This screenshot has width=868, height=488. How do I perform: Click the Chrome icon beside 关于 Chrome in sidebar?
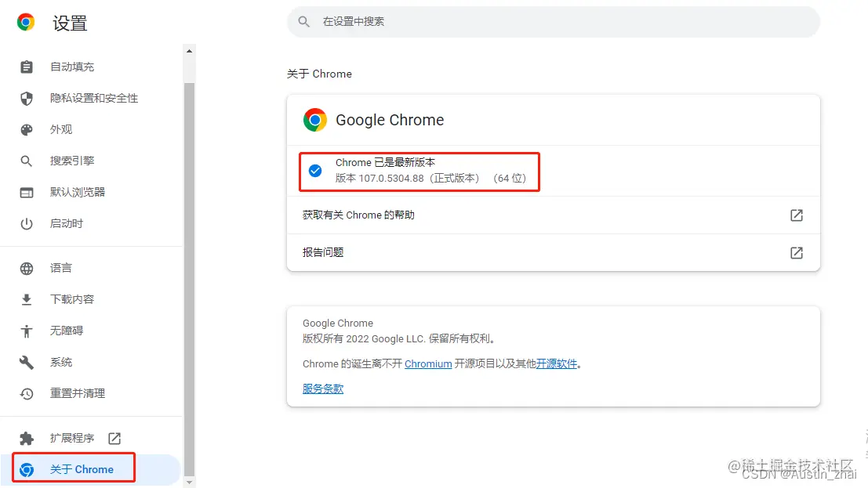[x=27, y=470]
